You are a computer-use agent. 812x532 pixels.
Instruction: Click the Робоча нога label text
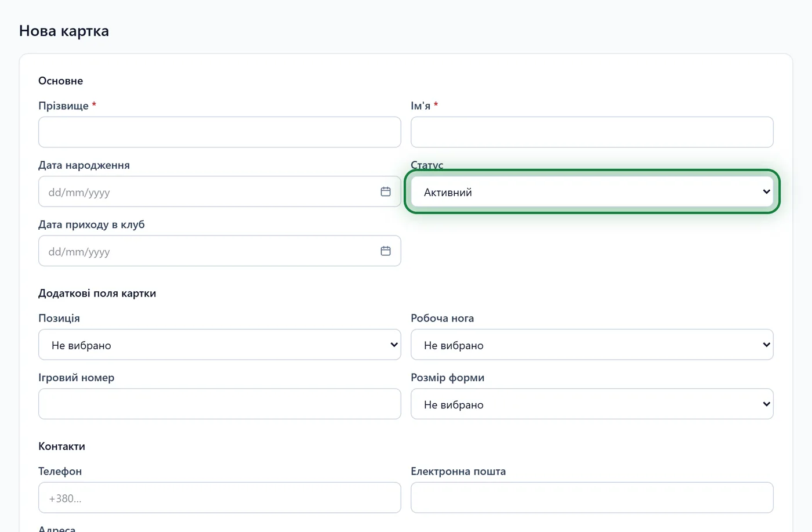click(x=443, y=318)
